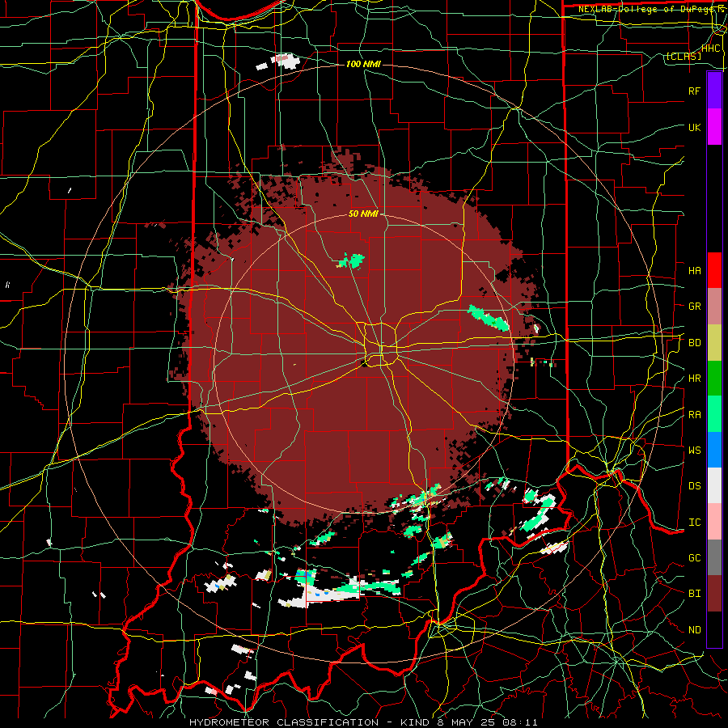Click the HHC product label
The image size is (728, 728).
710,49
